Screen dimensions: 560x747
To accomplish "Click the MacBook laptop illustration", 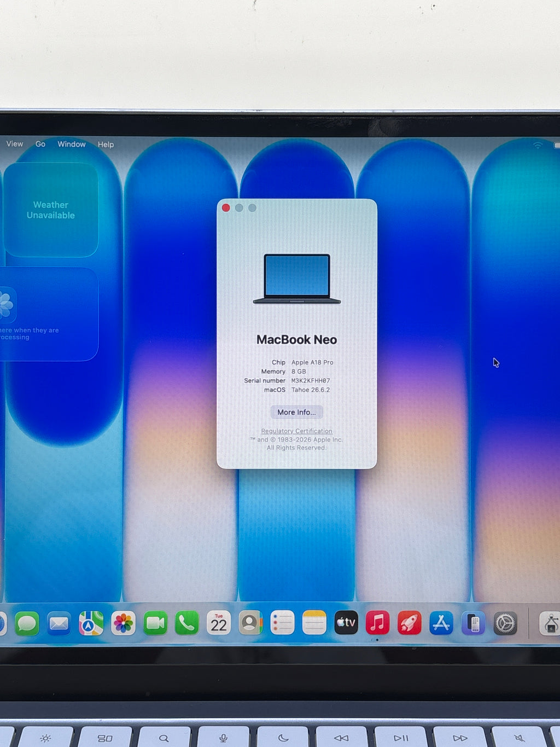I will pyautogui.click(x=297, y=279).
